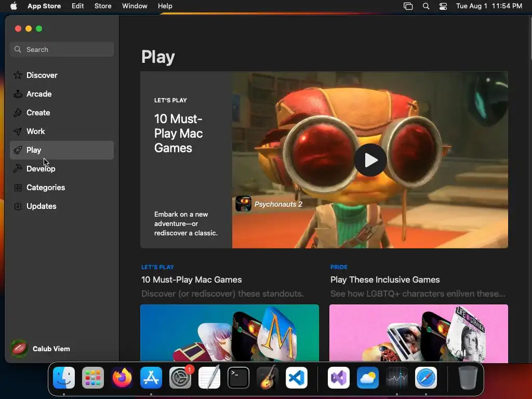
Task: Play the Psychonauts 2 featured video
Action: [x=370, y=160]
